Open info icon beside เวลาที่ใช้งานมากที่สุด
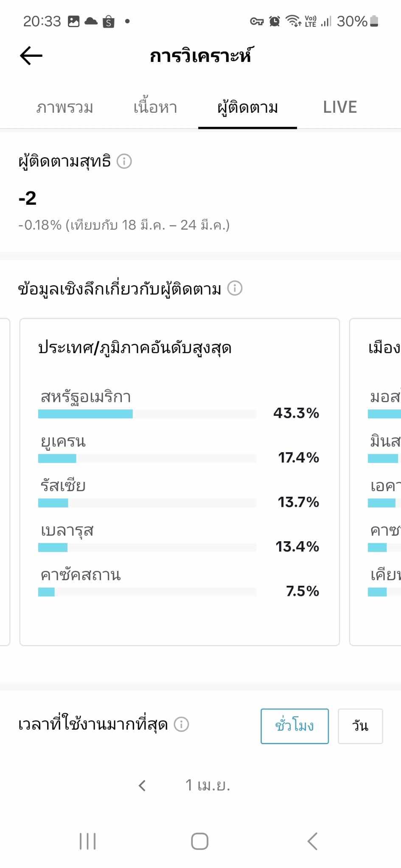 181,724
